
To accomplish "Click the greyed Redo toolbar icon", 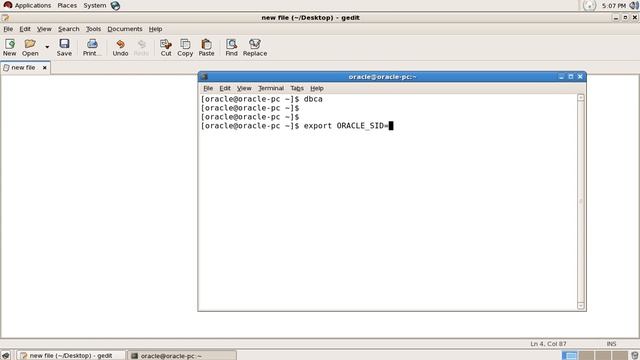I will pyautogui.click(x=141, y=48).
